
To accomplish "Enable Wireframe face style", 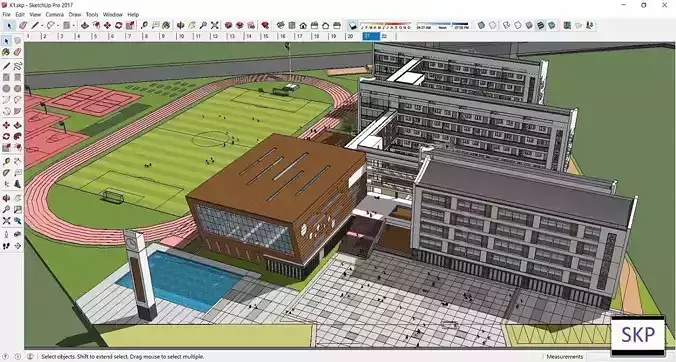I will pos(507,25).
